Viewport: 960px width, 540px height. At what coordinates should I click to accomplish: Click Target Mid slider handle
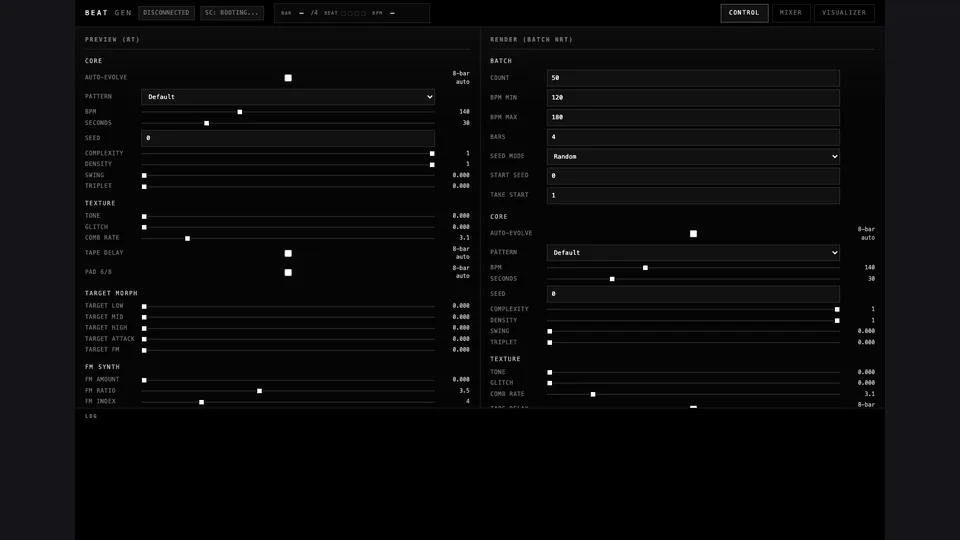tap(144, 317)
